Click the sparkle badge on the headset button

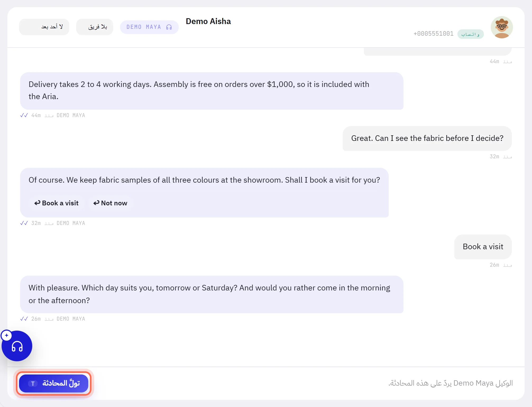pos(7,335)
